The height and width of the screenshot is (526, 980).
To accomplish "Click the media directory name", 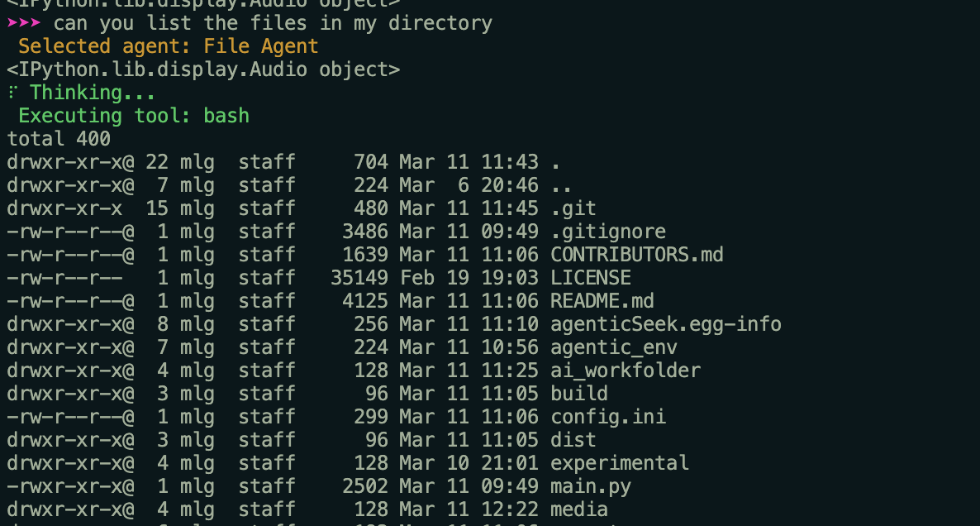I will point(578,509).
